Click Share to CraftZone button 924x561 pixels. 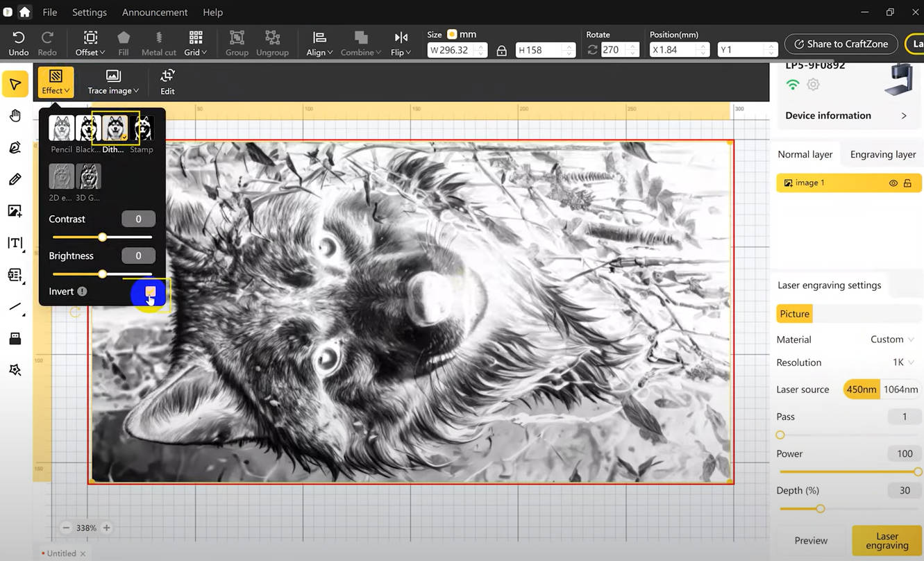(841, 44)
